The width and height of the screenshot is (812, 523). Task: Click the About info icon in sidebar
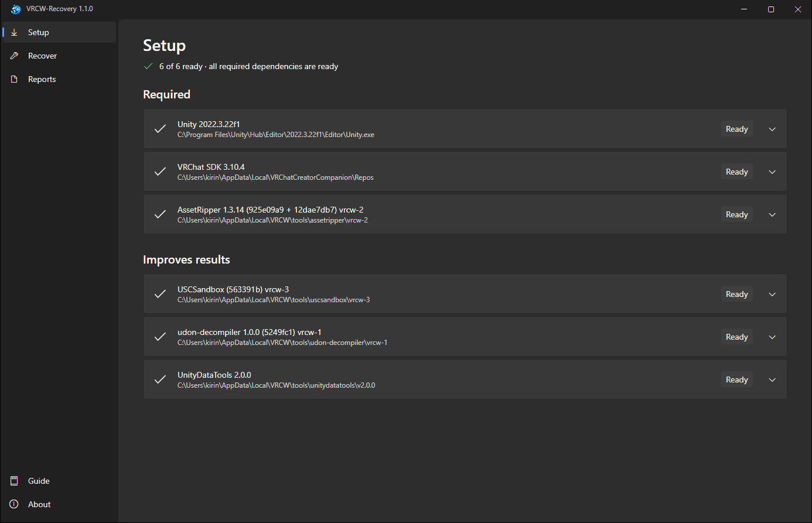14,504
